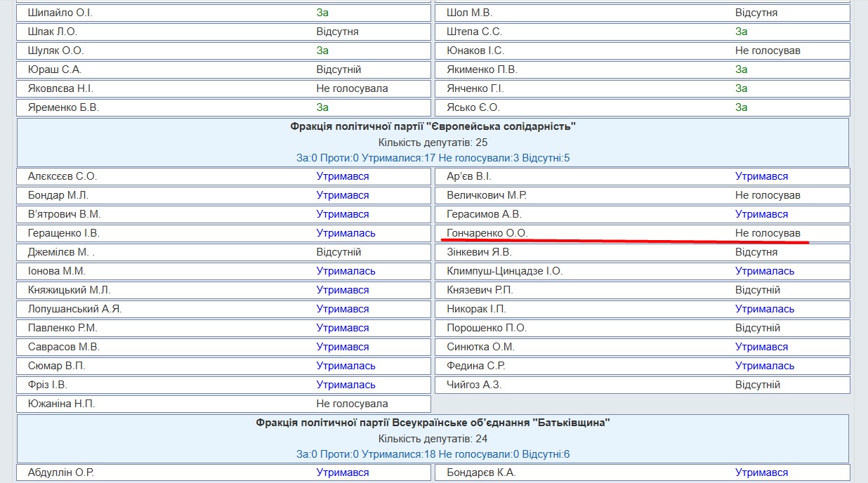Select the 'Кількість депутатів: 24' line
The image size is (868, 483).
tap(433, 439)
